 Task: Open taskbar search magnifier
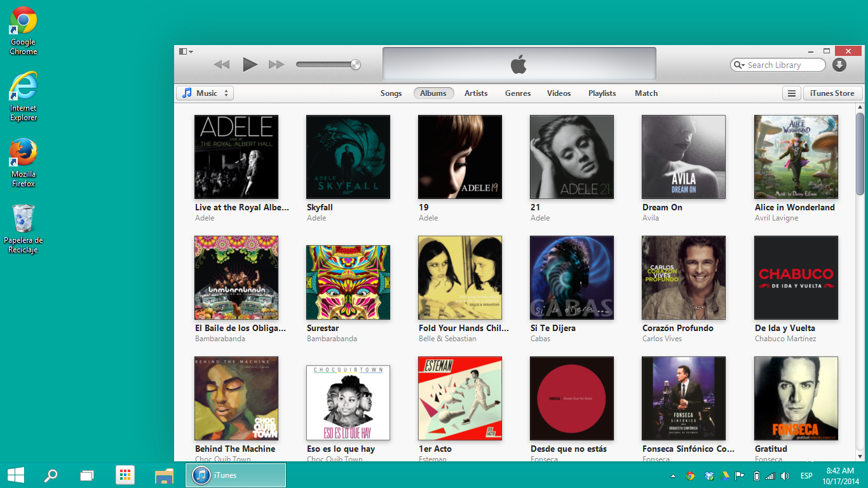[51, 475]
